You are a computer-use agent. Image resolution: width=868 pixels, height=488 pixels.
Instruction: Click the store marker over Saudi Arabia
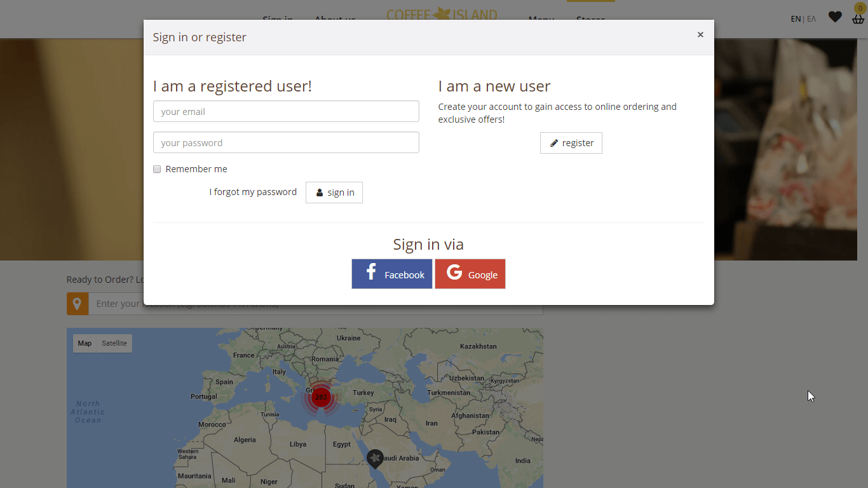(375, 458)
